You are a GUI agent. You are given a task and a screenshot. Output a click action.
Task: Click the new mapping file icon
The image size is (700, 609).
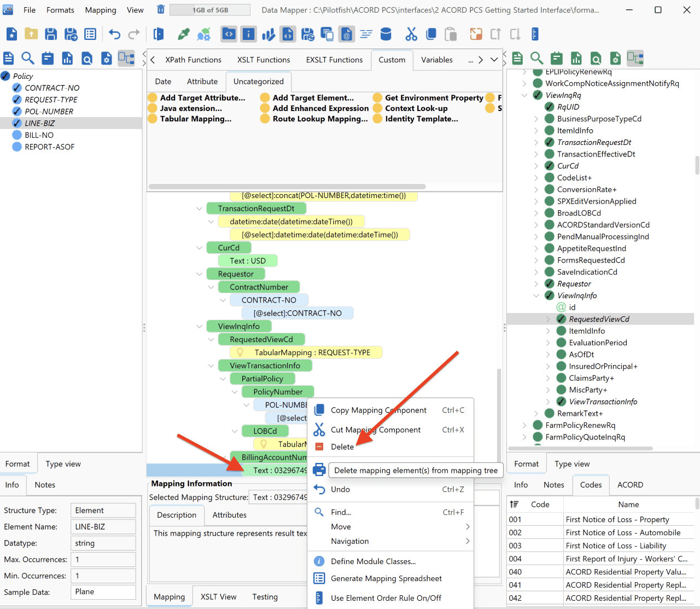coord(11,34)
